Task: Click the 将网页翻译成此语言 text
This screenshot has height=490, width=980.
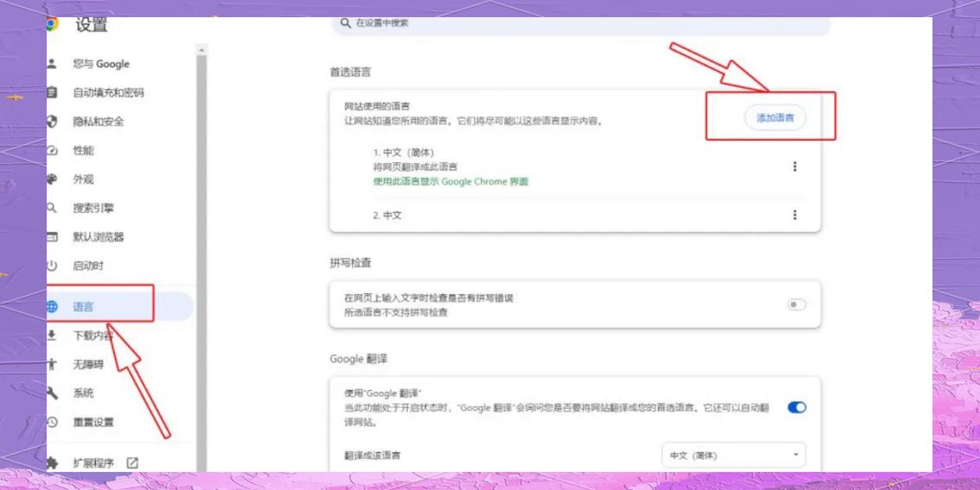Action: pyautogui.click(x=415, y=166)
